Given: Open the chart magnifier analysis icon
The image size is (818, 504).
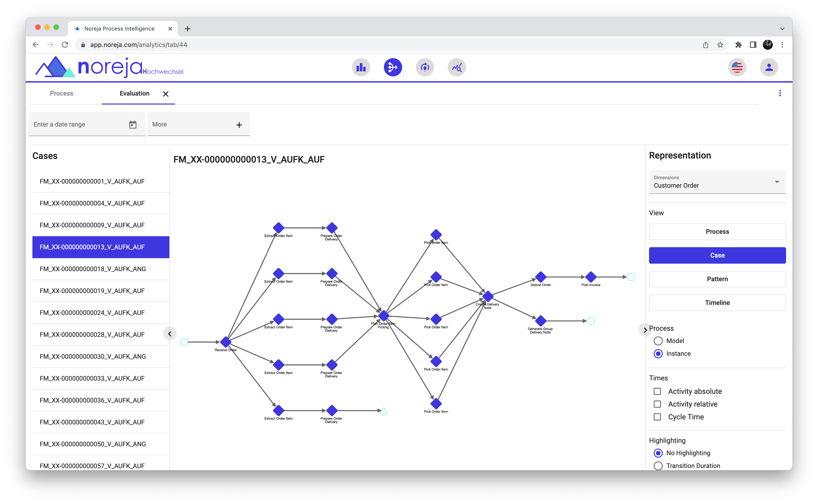Looking at the screenshot, I should click(x=457, y=68).
